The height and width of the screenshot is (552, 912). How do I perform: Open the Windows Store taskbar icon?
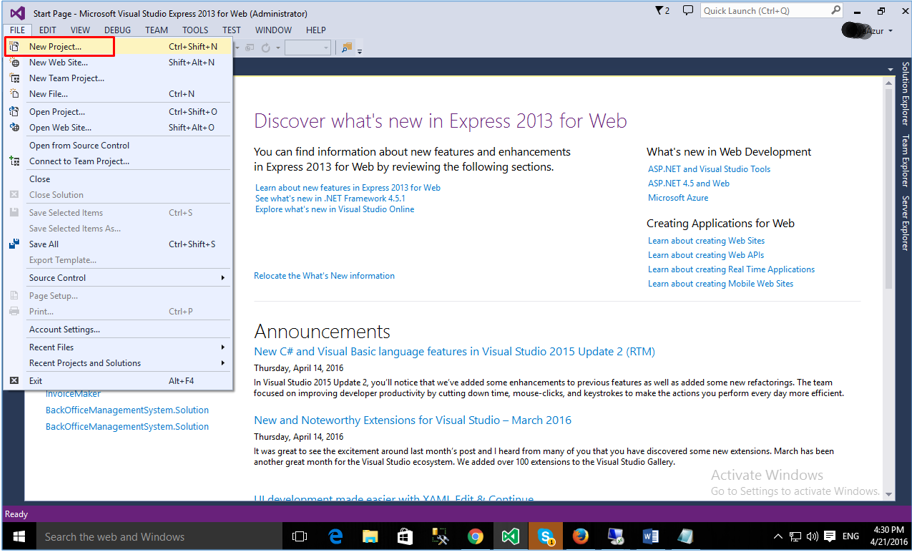(x=405, y=536)
